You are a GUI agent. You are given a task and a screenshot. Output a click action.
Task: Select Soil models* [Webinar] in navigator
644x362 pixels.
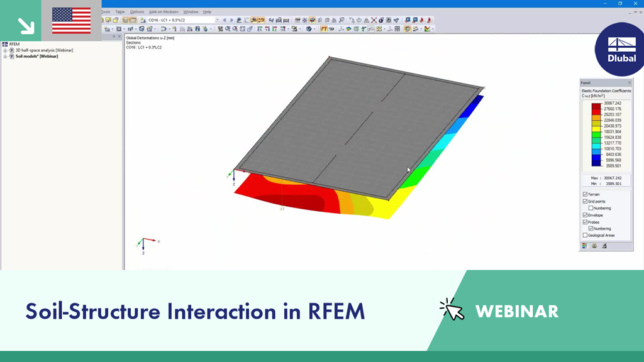[36, 56]
